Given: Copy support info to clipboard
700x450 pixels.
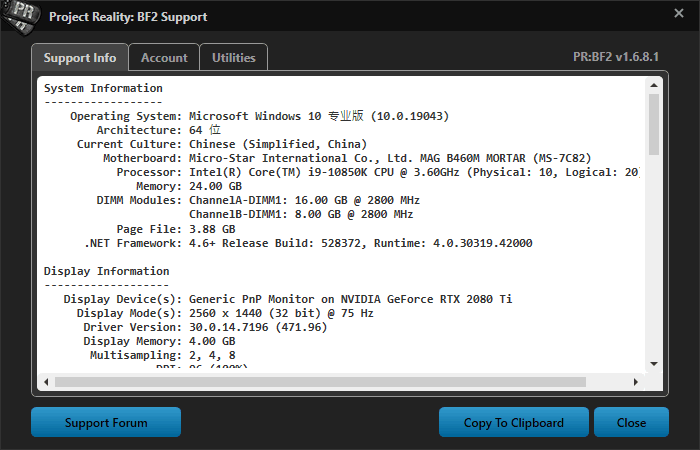Looking at the screenshot, I should point(514,422).
